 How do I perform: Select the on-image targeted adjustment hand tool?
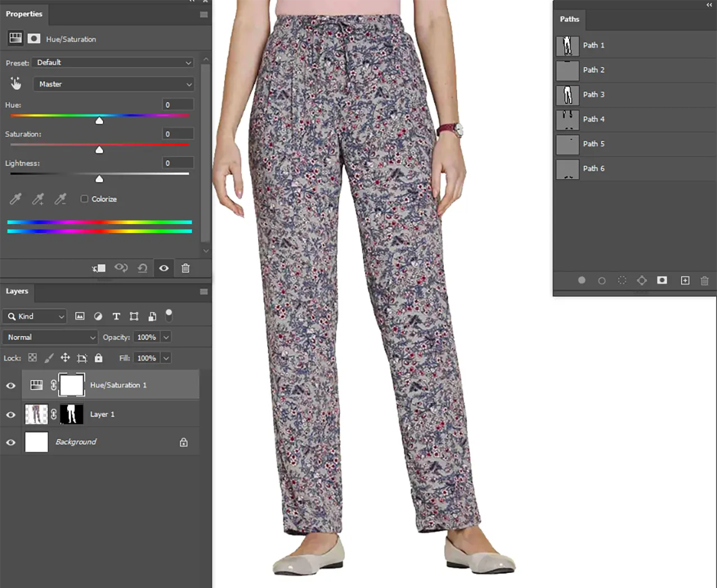tap(16, 83)
